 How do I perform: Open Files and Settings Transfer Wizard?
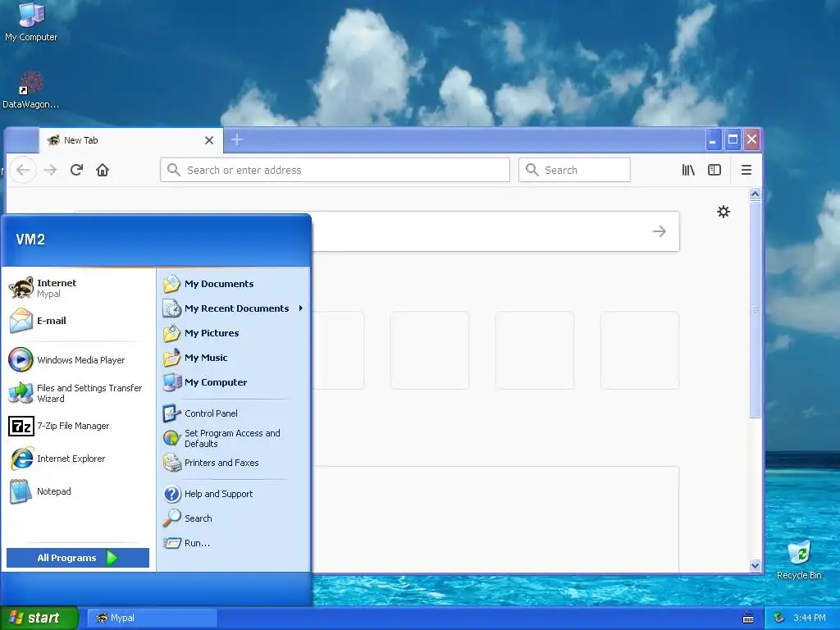(x=78, y=393)
